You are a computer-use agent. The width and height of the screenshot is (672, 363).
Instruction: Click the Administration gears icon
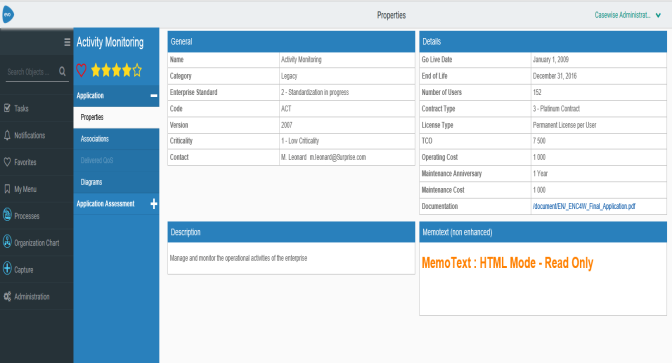7,296
